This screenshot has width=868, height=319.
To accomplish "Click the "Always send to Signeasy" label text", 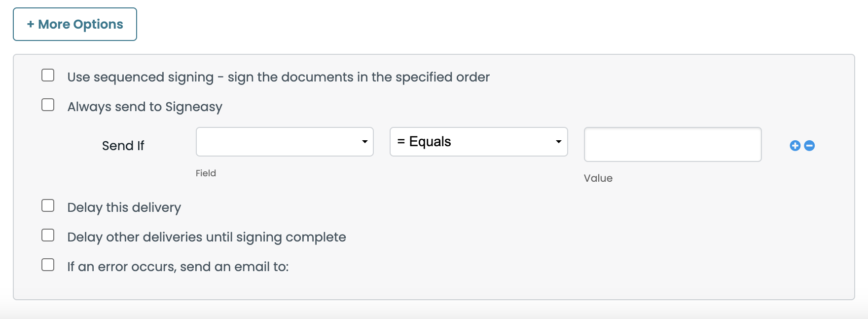I will [x=145, y=107].
